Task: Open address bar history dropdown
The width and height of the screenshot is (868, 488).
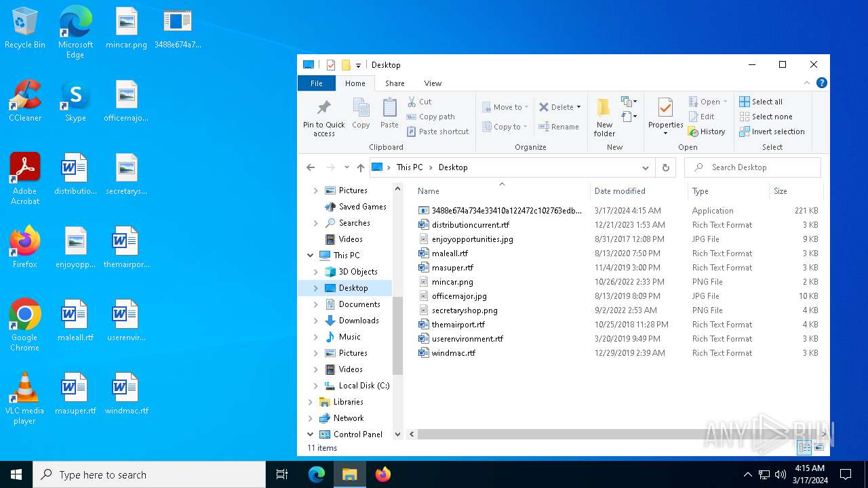Action: click(x=645, y=167)
